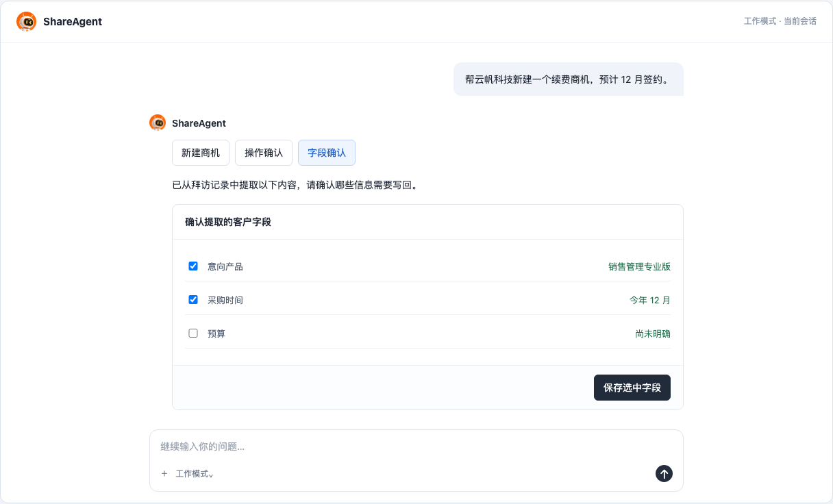The height and width of the screenshot is (504, 833).
Task: Click the ShareAgent title in header
Action: [x=73, y=21]
